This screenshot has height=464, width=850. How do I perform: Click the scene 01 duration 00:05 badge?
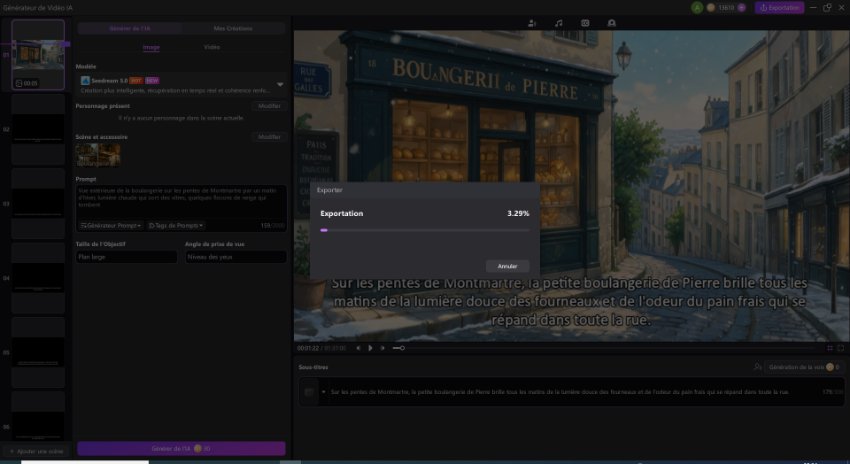(27, 83)
